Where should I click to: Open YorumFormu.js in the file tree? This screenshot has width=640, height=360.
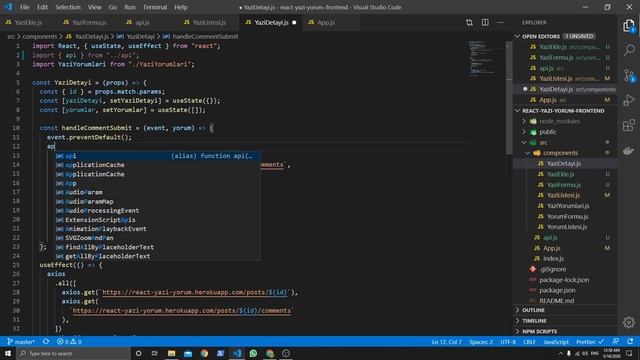point(567,216)
